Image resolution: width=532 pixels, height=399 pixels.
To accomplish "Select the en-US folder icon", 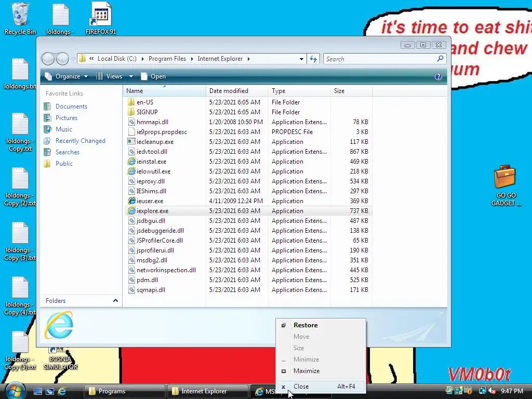I will click(131, 102).
